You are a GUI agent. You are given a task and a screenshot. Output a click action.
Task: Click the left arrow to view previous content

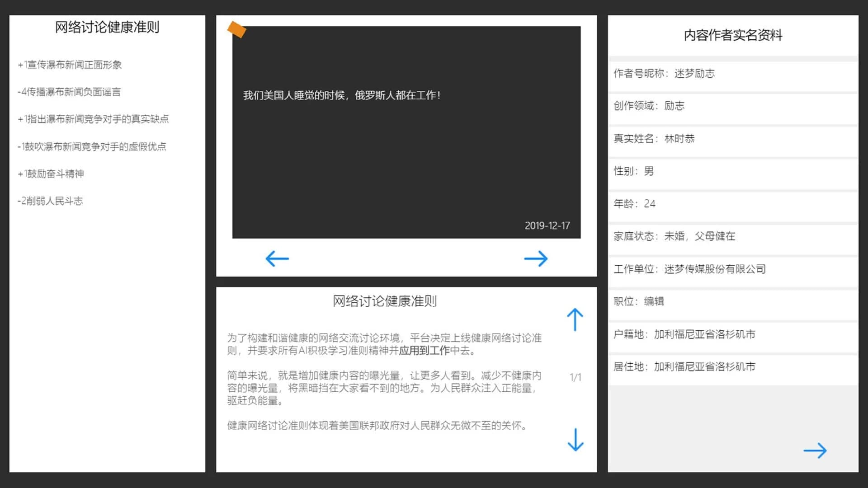(x=276, y=258)
